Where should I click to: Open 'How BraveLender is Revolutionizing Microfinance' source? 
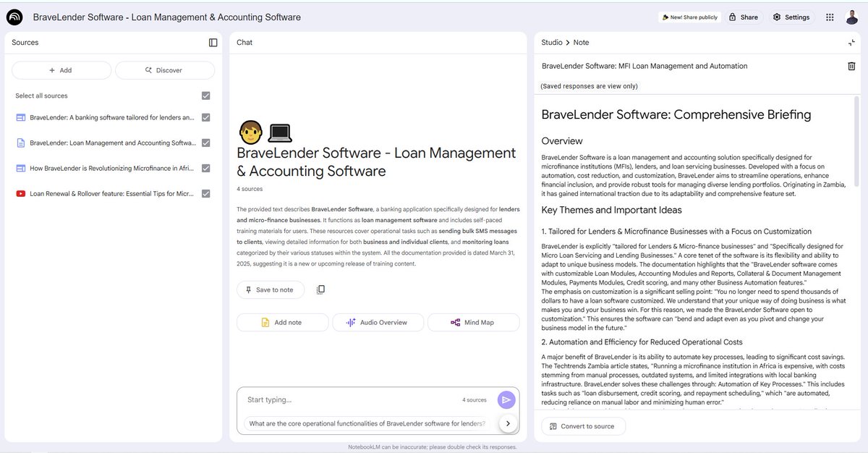[112, 168]
